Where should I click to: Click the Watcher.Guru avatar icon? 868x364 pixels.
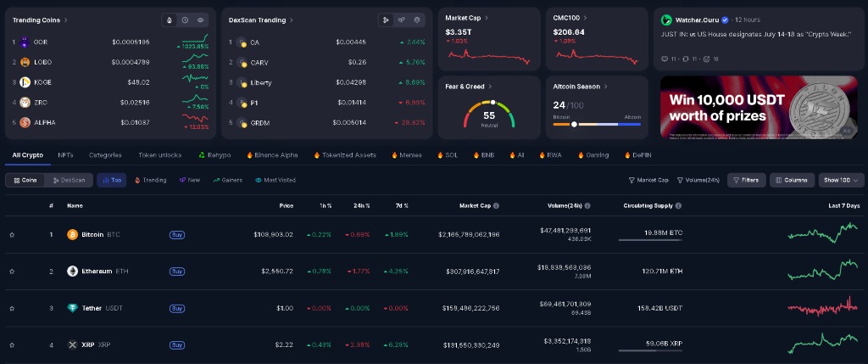click(x=666, y=20)
